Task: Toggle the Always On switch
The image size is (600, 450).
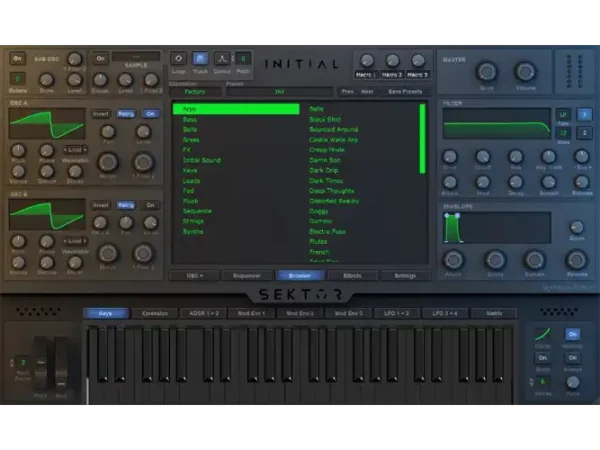Action: tap(572, 358)
